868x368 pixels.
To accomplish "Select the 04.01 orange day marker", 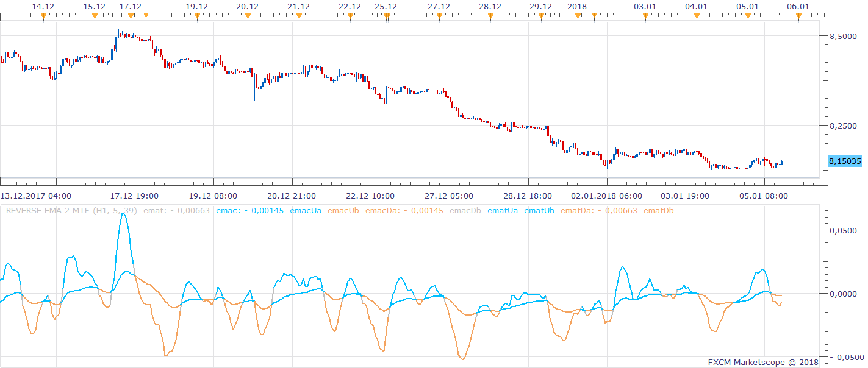I will pyautogui.click(x=697, y=17).
